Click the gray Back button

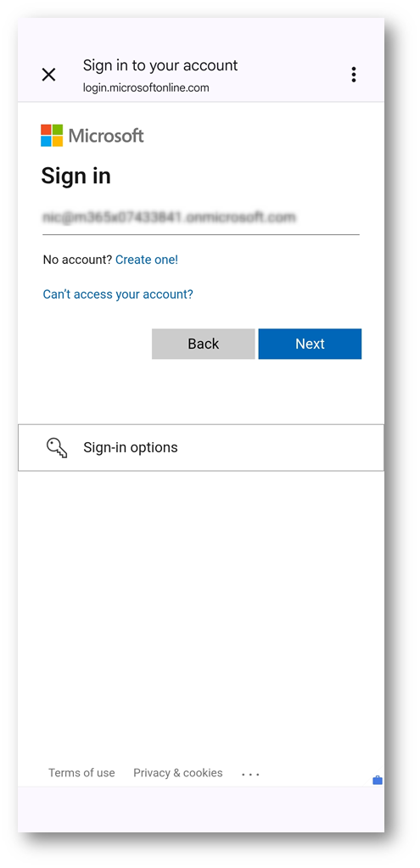click(x=203, y=344)
